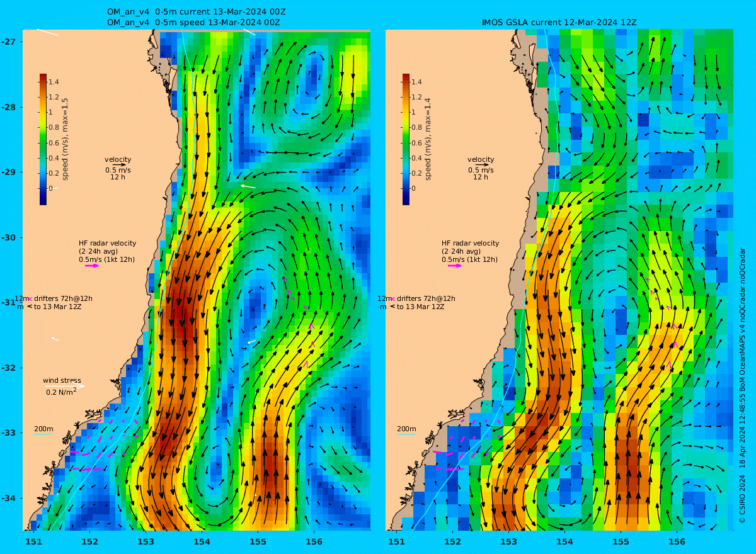Click the '156' longitude label under the left panel
Image resolution: width=756 pixels, height=554 pixels.
click(x=314, y=541)
